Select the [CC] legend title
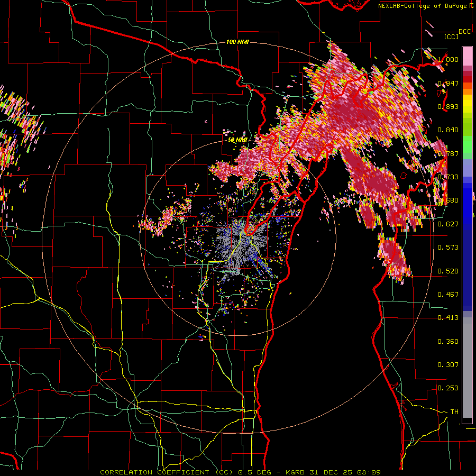The height and width of the screenshot is (476, 476). [452, 36]
